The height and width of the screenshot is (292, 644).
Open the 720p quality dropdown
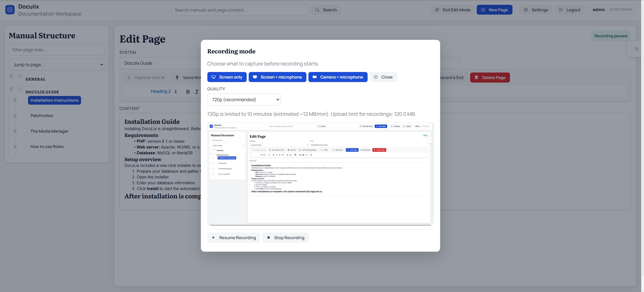pyautogui.click(x=243, y=99)
